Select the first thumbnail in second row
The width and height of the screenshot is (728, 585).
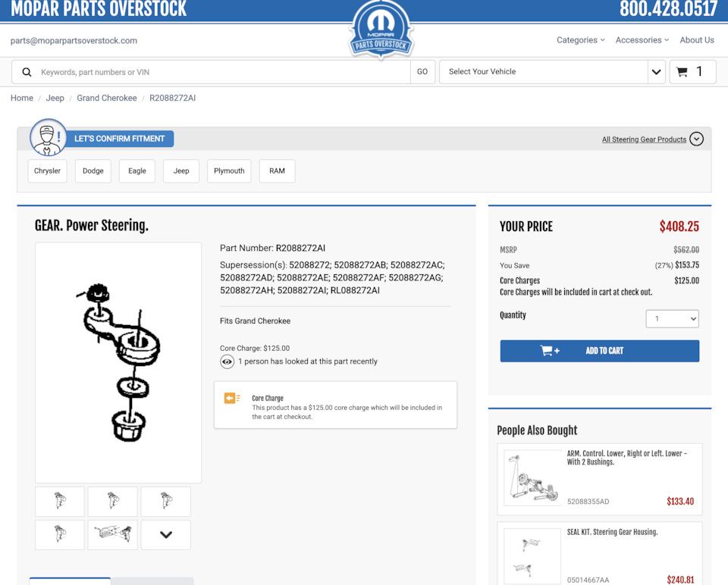point(60,534)
